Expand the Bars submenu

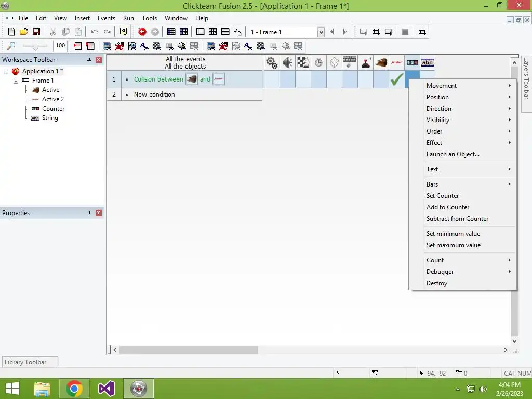[x=463, y=184]
